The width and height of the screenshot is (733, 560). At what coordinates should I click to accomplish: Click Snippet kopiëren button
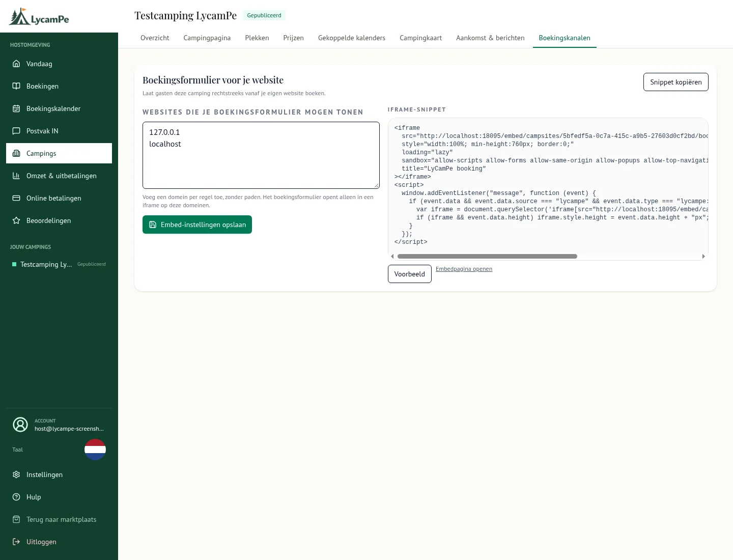click(676, 82)
